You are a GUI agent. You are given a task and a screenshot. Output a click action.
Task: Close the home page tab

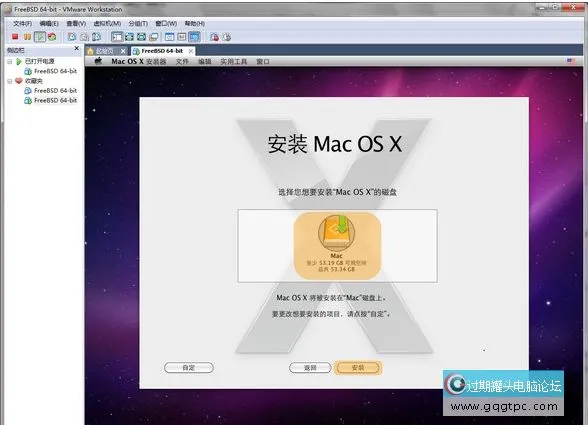(123, 51)
